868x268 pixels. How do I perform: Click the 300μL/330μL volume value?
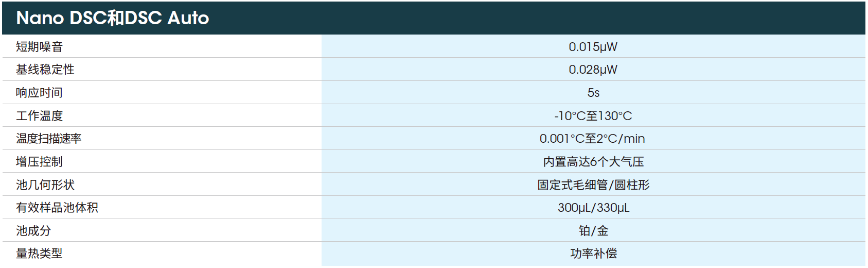(x=593, y=208)
